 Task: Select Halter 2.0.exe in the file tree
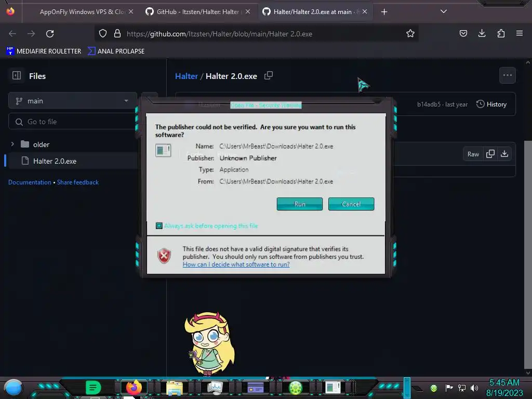click(73, 161)
